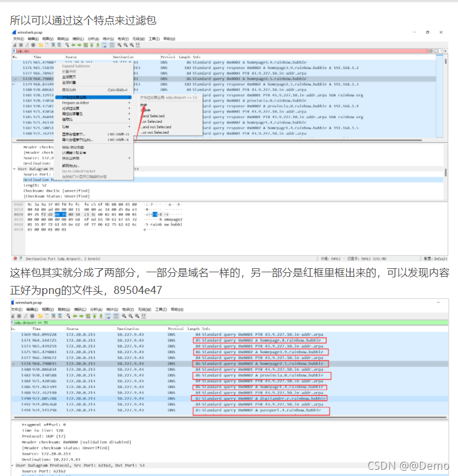Viewport: 458px width, 476px height.
Task: Select row 1494 passport.4.rainbow.bubble in lower list
Action: point(230,410)
